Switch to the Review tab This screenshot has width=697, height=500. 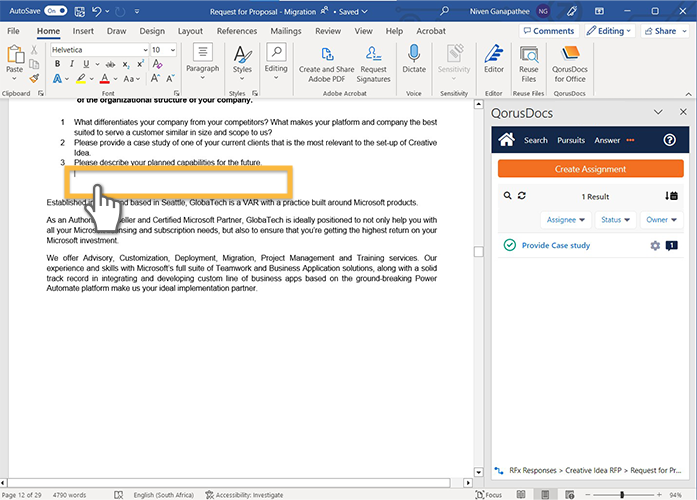coord(328,31)
